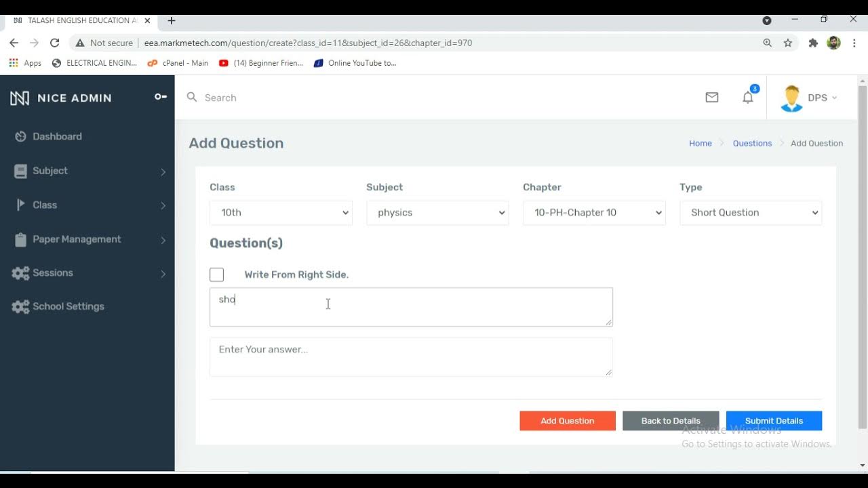Click the zoom icon in address bar
868x488 pixels.
coord(767,43)
